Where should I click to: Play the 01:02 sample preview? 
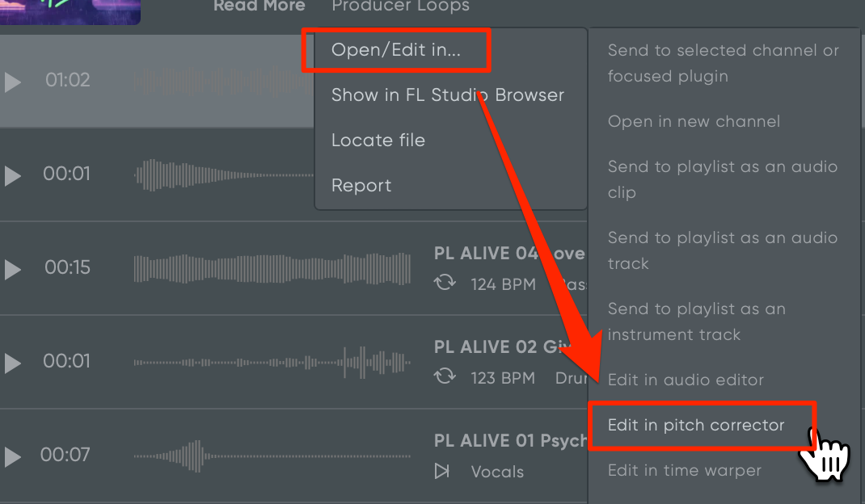pos(13,82)
